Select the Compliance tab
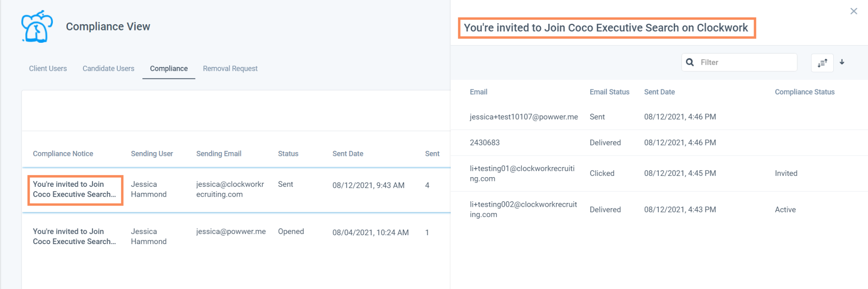This screenshot has width=868, height=289. pos(169,69)
